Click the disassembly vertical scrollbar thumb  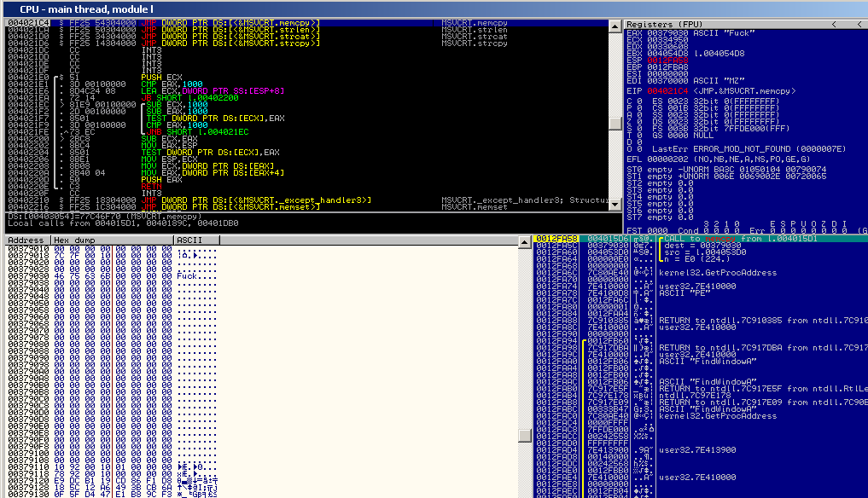click(615, 123)
